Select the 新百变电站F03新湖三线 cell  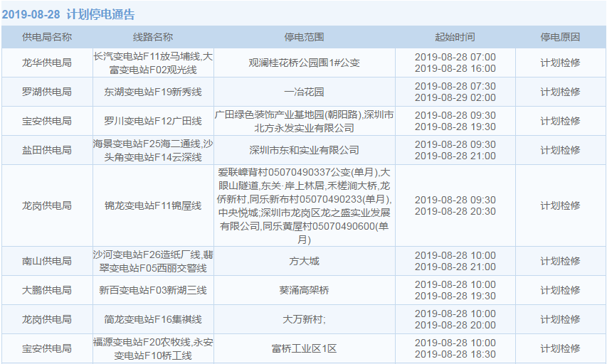153,290
